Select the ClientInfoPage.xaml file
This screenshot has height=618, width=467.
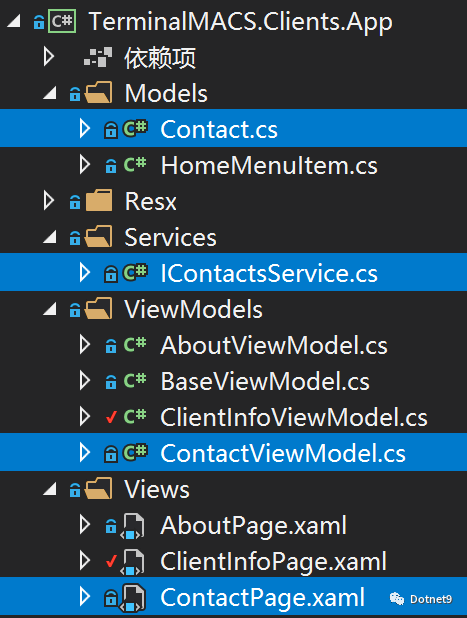pyautogui.click(x=274, y=562)
